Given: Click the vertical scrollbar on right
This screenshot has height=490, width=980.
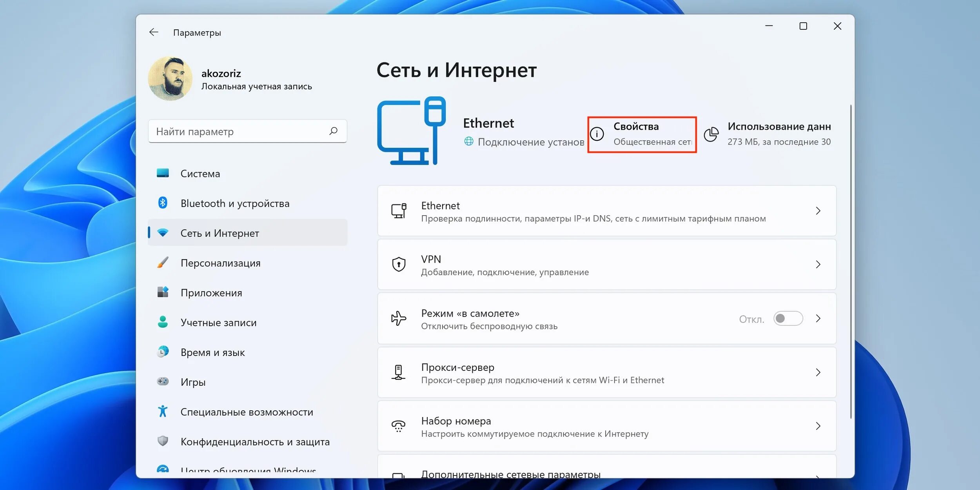Looking at the screenshot, I should coord(851,261).
